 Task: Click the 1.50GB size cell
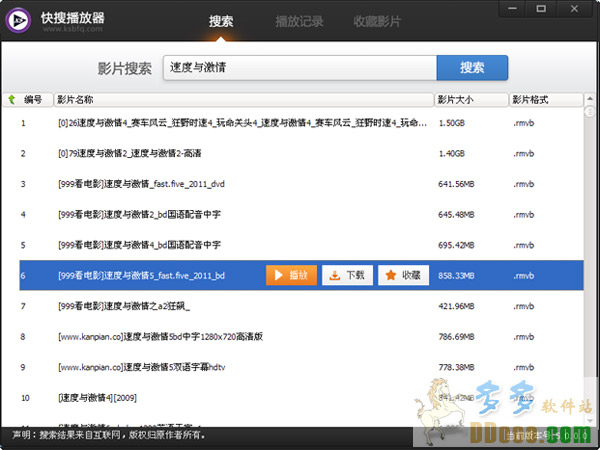pyautogui.click(x=452, y=123)
